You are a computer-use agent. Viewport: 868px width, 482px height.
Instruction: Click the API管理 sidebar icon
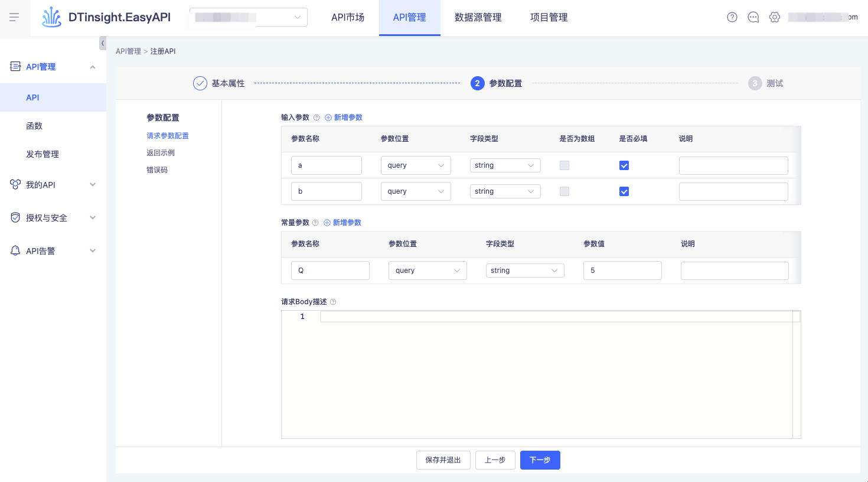[15, 66]
